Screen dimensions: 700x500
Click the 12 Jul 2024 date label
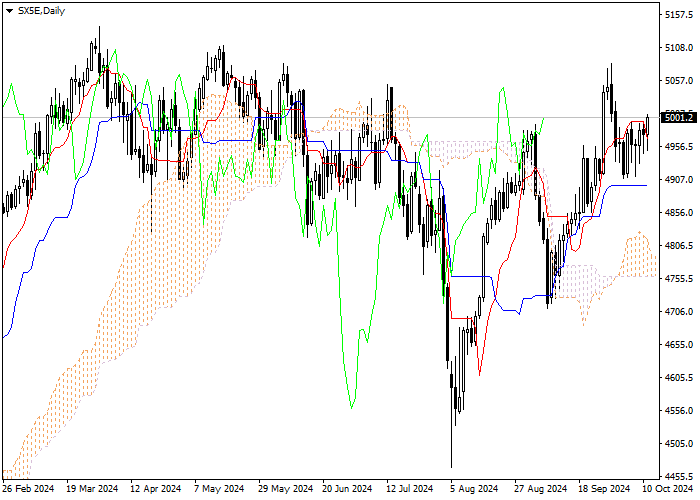pos(410,489)
